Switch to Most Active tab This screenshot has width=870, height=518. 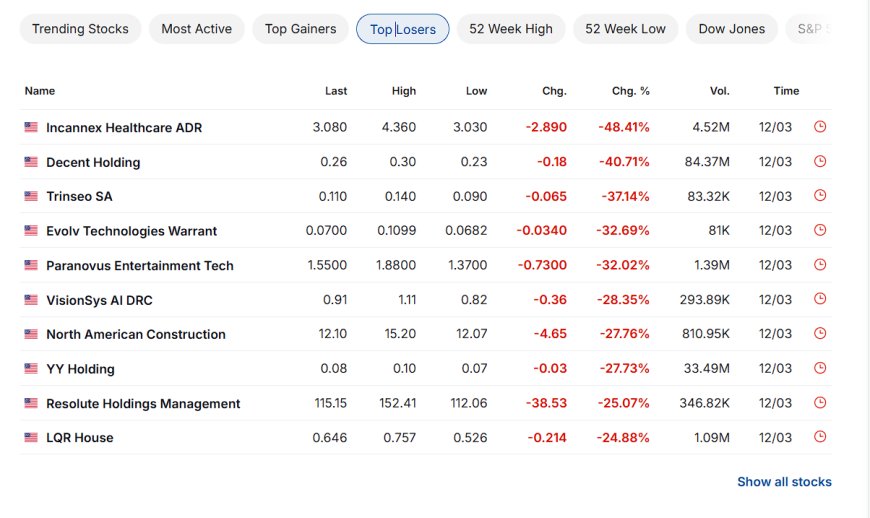[196, 29]
